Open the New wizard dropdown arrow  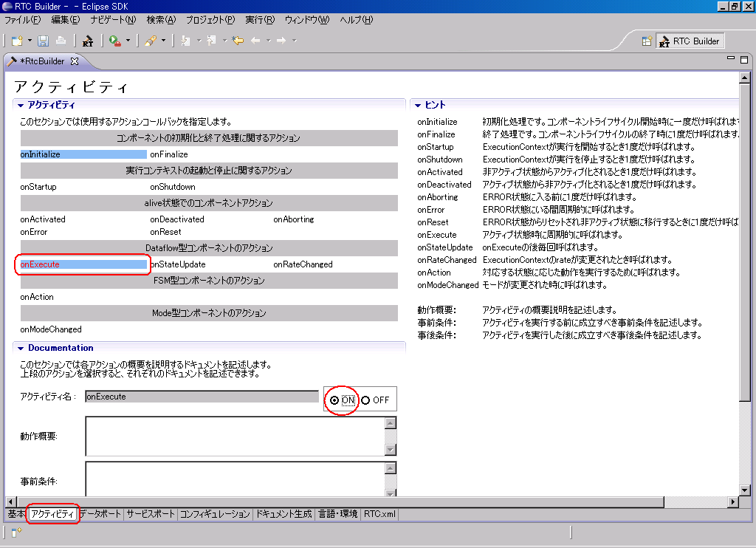pos(30,41)
